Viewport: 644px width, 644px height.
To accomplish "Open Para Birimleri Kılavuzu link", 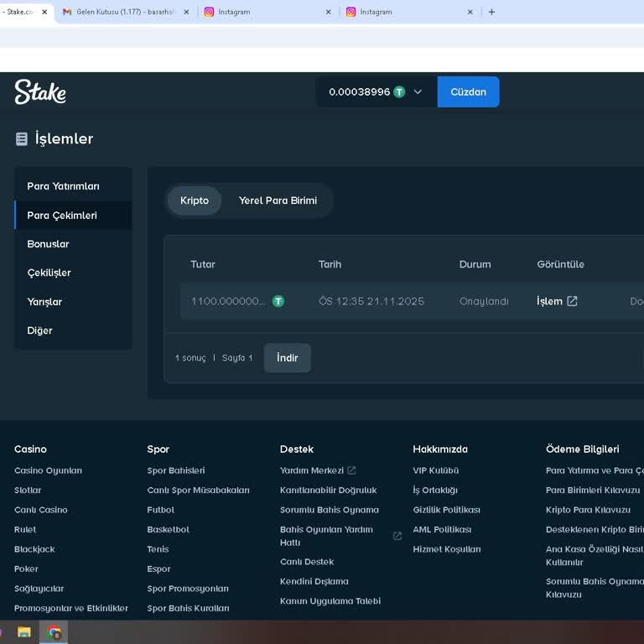I will pyautogui.click(x=593, y=490).
